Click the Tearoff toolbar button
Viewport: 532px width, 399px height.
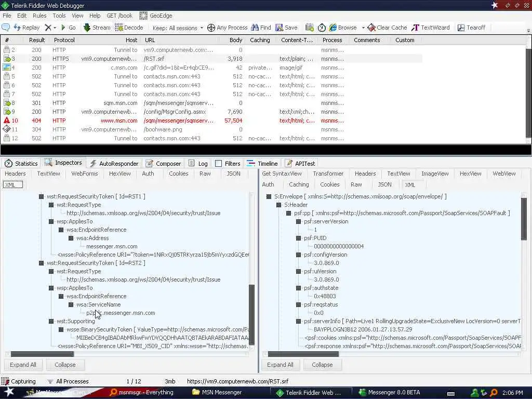[471, 28]
